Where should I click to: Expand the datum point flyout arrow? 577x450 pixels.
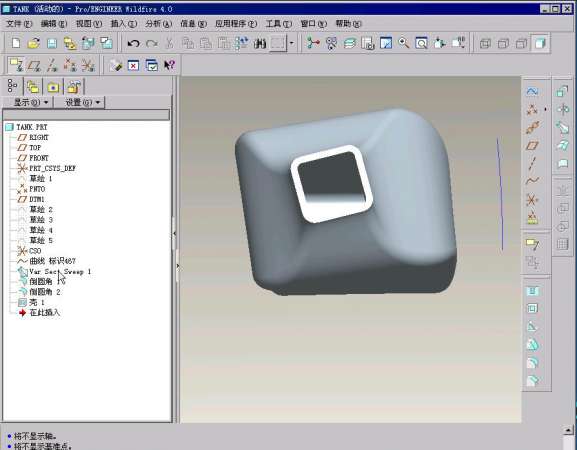pyautogui.click(x=545, y=109)
